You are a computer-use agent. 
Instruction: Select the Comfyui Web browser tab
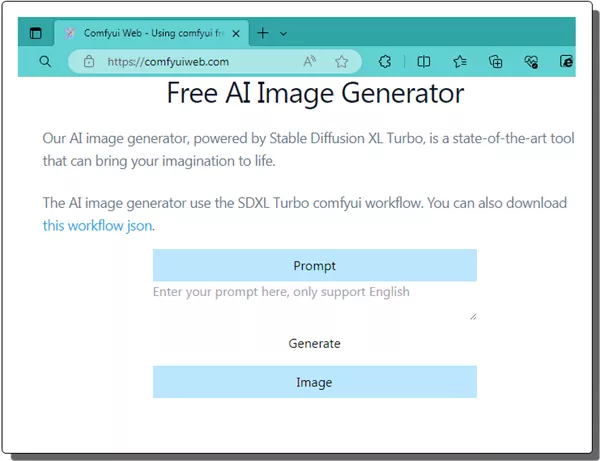pos(152,33)
